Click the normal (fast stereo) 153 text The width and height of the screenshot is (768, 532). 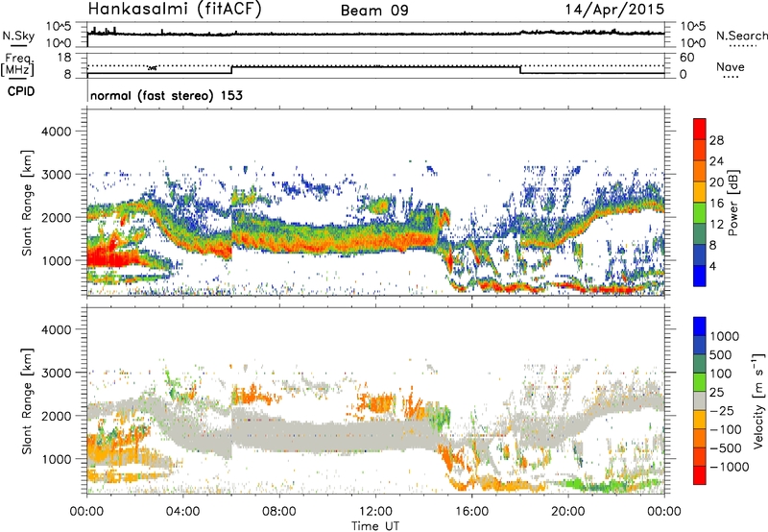(x=166, y=95)
